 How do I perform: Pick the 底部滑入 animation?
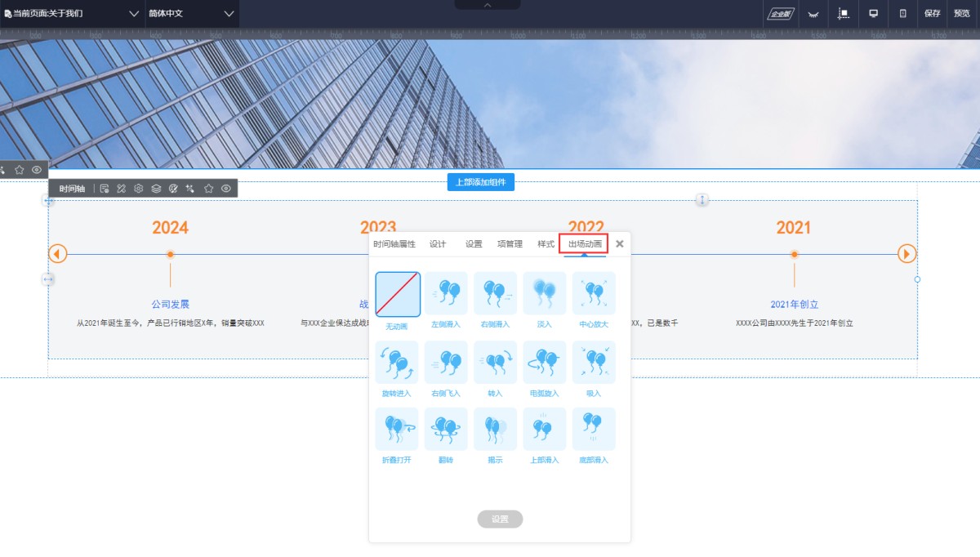coord(594,430)
